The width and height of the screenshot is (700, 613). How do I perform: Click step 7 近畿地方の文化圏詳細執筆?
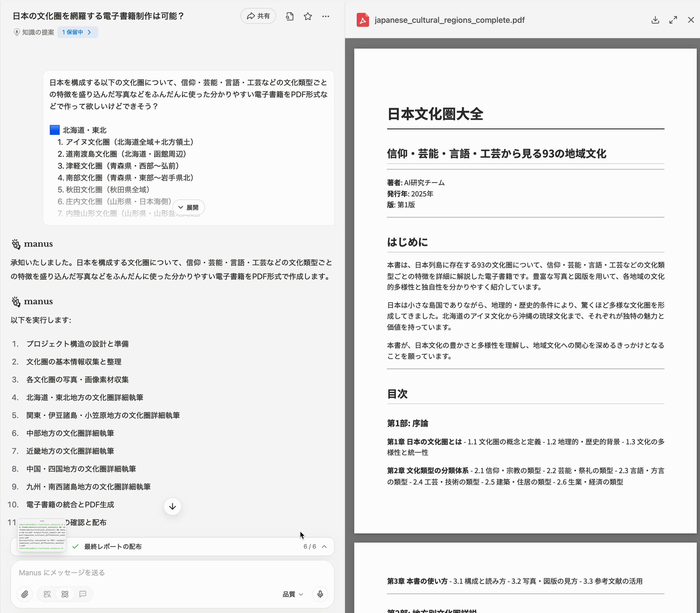[70, 451]
